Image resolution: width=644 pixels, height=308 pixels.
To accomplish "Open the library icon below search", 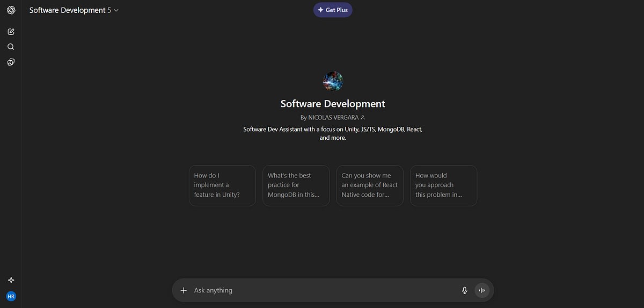I will 11,62.
